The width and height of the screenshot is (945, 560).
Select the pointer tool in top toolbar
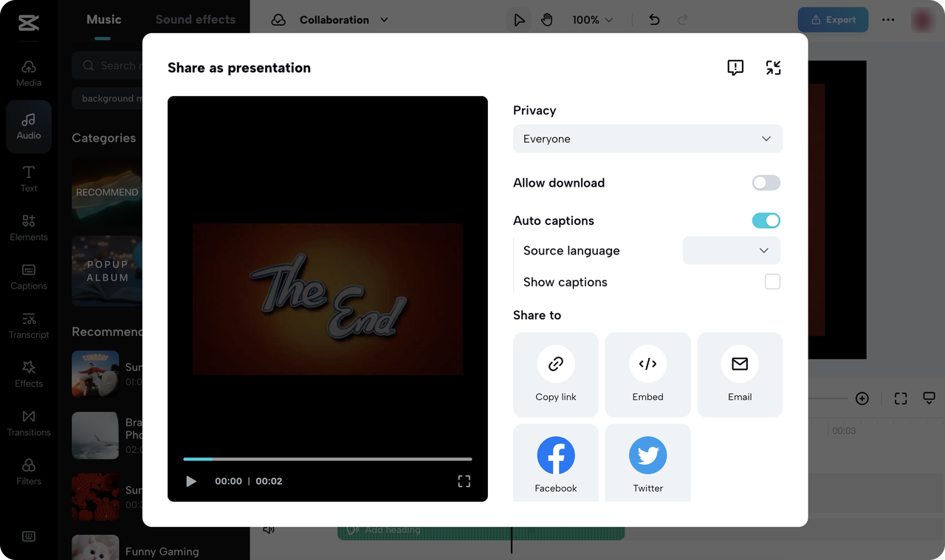[x=519, y=20]
